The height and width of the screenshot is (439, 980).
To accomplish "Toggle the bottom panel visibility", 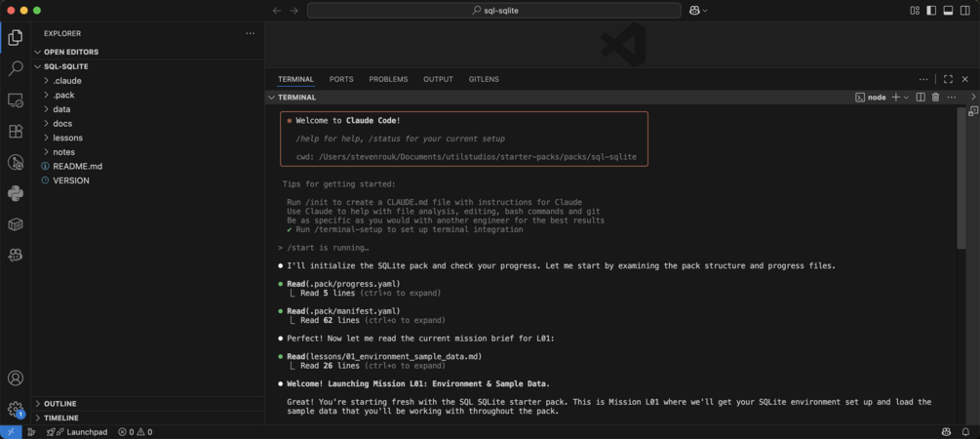I will [948, 11].
